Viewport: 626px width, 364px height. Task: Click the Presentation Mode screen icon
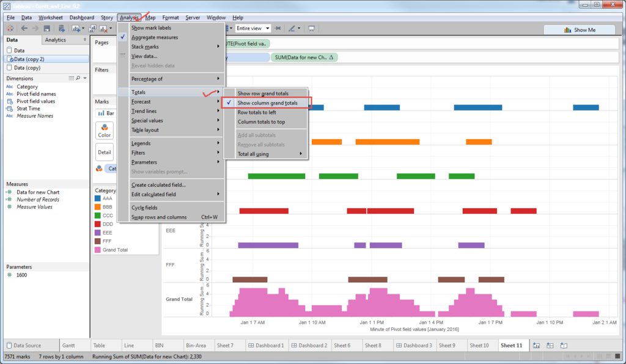click(x=311, y=28)
